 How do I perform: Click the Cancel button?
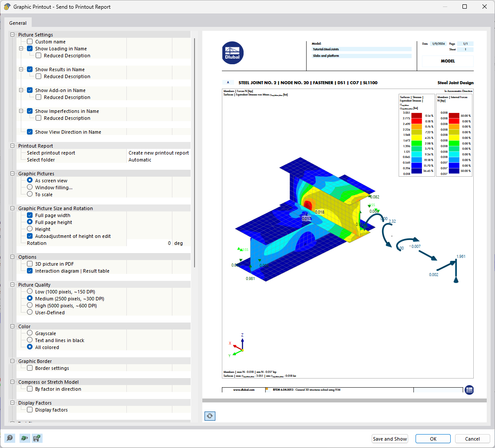pyautogui.click(x=472, y=439)
